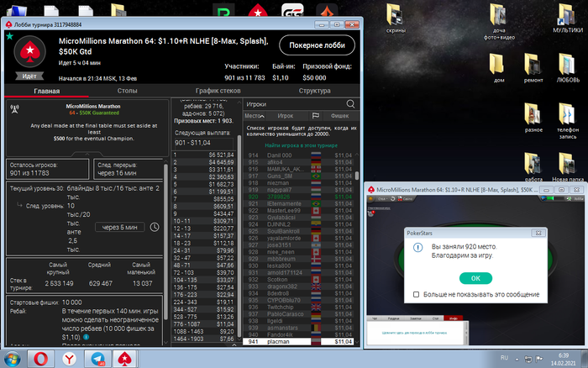The width and height of the screenshot is (588, 368).
Task: Click the 'RU' language indicator in the taskbar
Action: click(504, 358)
